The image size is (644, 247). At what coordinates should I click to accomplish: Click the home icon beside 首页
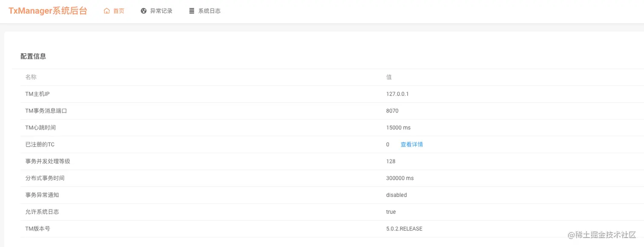click(x=107, y=11)
